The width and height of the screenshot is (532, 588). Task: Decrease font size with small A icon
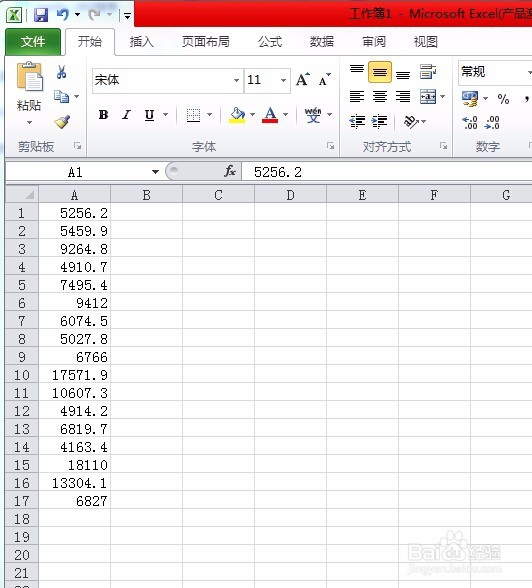click(x=324, y=80)
